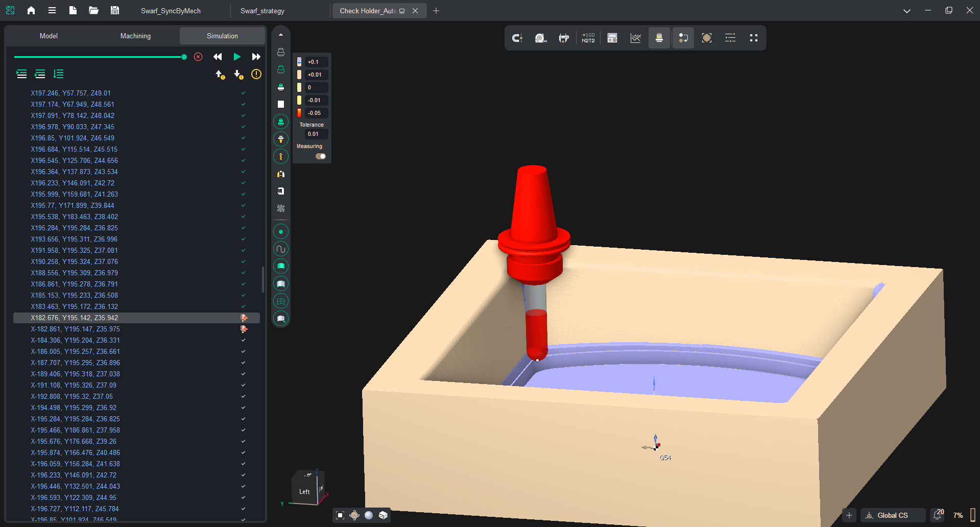
Task: Pick the red -0.05 deviation color swatch
Action: (299, 113)
